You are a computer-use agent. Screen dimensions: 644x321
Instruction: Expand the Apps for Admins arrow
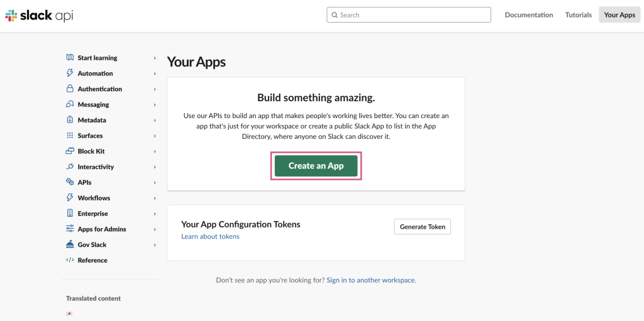(155, 229)
